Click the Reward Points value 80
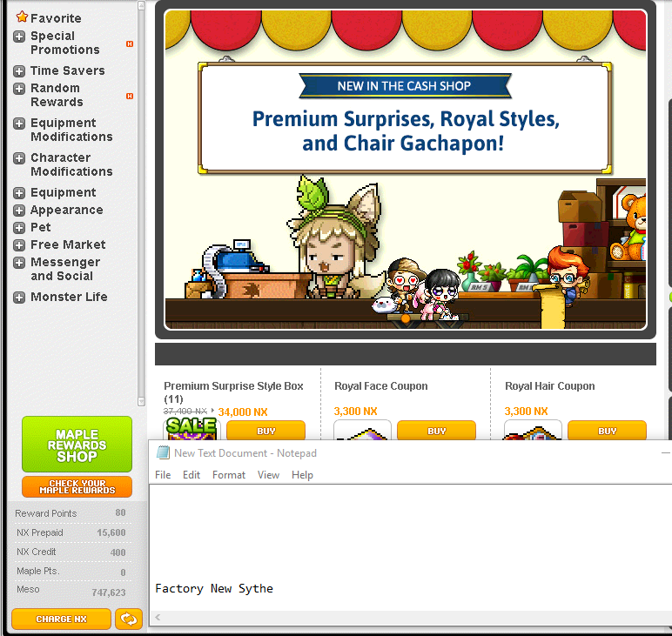The width and height of the screenshot is (672, 636). point(120,512)
